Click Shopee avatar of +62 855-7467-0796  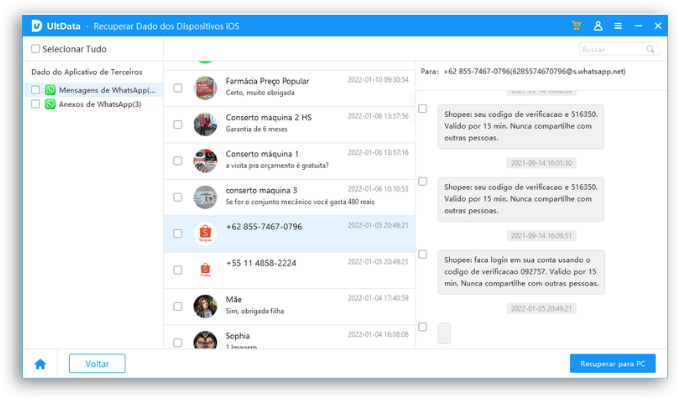pos(205,233)
